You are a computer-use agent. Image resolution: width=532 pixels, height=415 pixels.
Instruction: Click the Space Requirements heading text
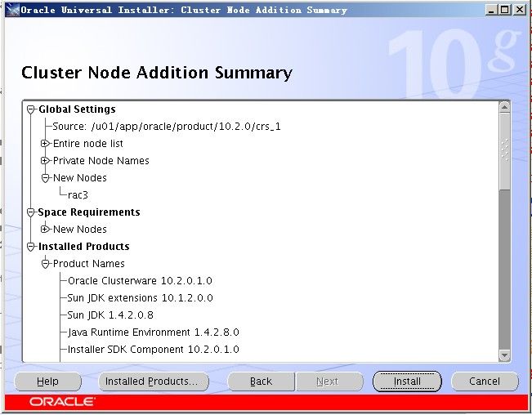click(89, 212)
